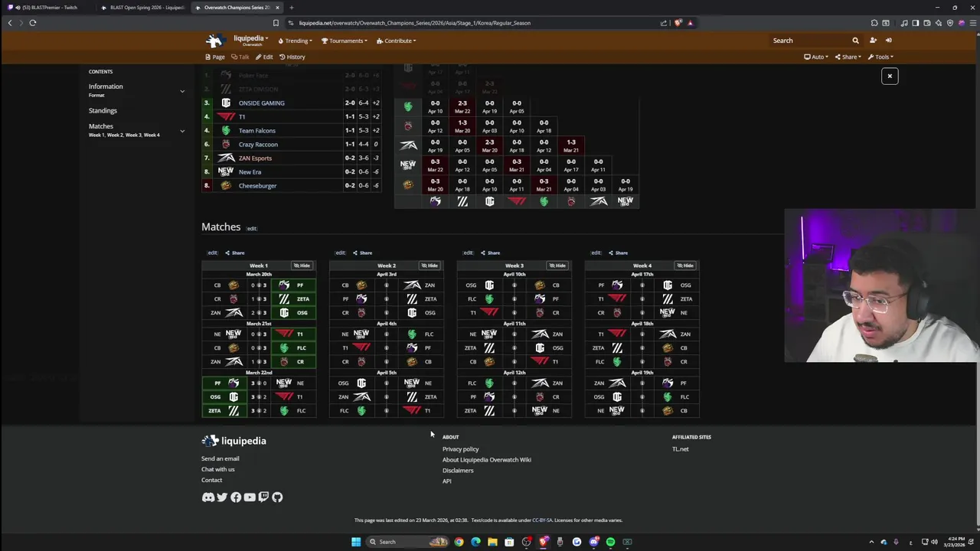Click the Liquipedia horse logo in header
Image resolution: width=980 pixels, height=551 pixels.
point(214,41)
